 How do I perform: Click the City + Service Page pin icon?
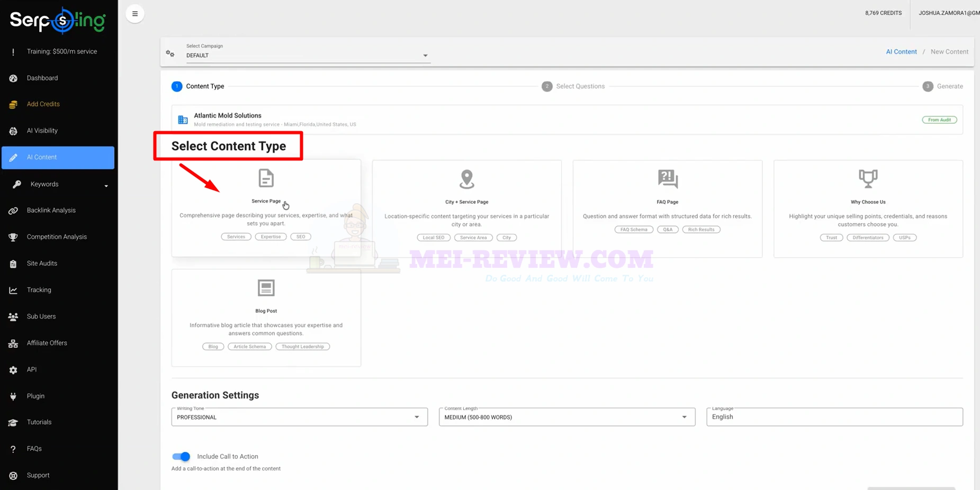tap(466, 179)
